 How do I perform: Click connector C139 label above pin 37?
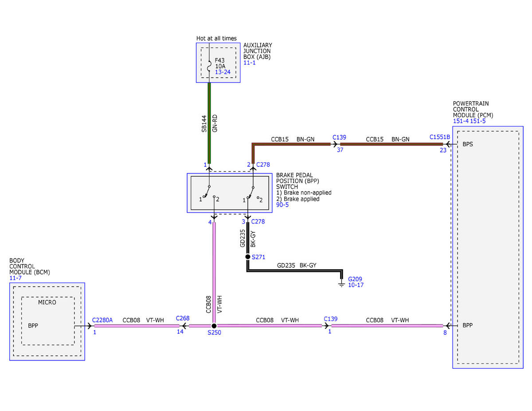[340, 137]
